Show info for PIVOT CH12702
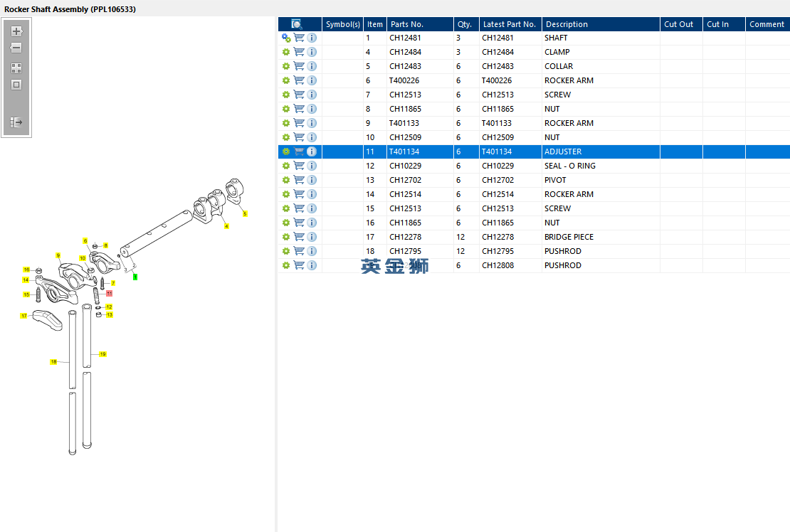 (312, 180)
